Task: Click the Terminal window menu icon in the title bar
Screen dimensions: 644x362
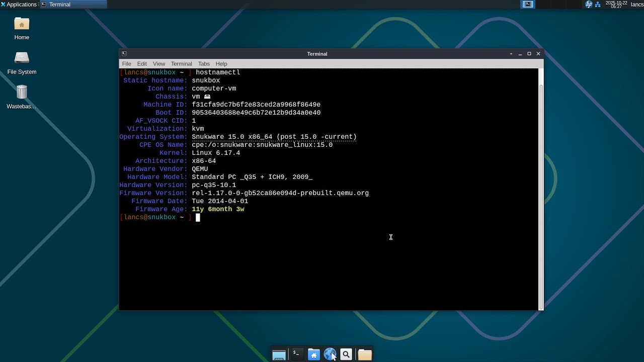Action: coord(124,54)
